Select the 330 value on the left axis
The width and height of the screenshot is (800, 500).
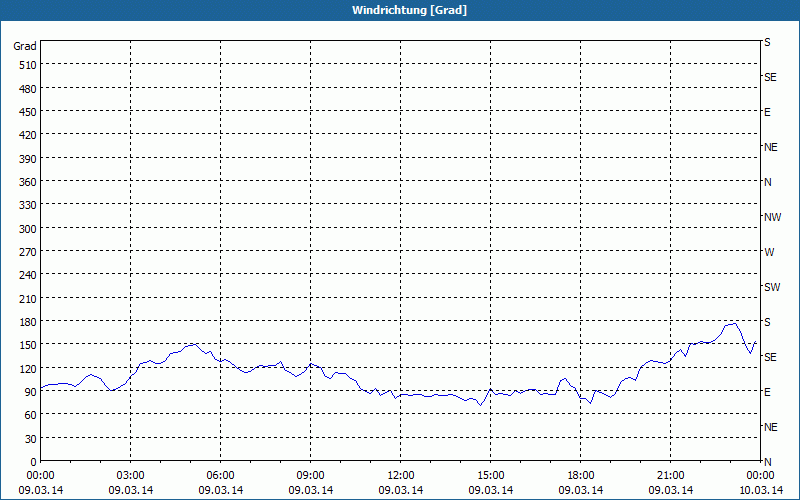[x=28, y=205]
